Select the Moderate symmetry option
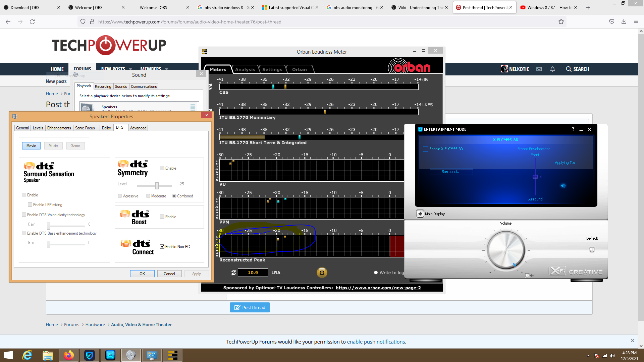The image size is (644, 362). pyautogui.click(x=148, y=196)
